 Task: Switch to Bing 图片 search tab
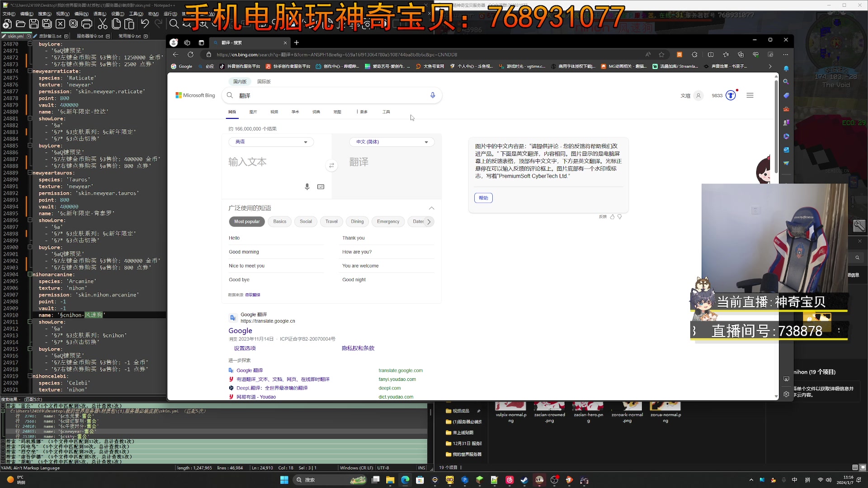click(253, 112)
